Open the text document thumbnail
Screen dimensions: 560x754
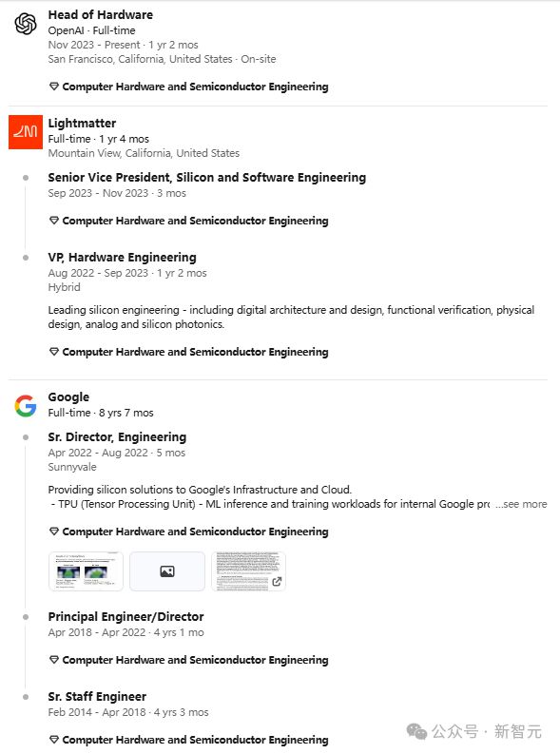248,571
